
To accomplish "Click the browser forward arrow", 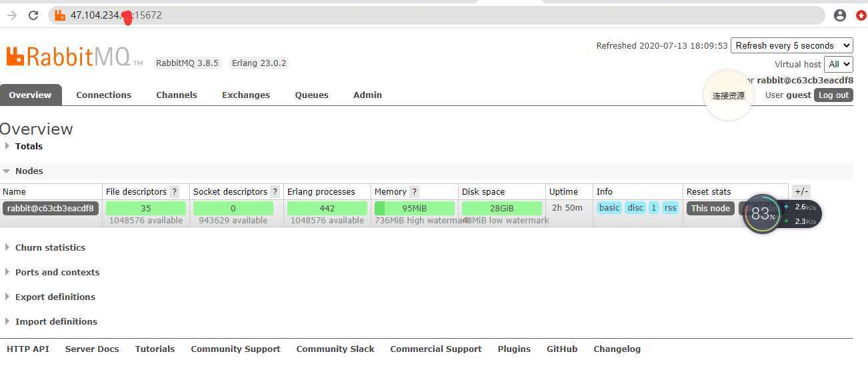I will (11, 15).
